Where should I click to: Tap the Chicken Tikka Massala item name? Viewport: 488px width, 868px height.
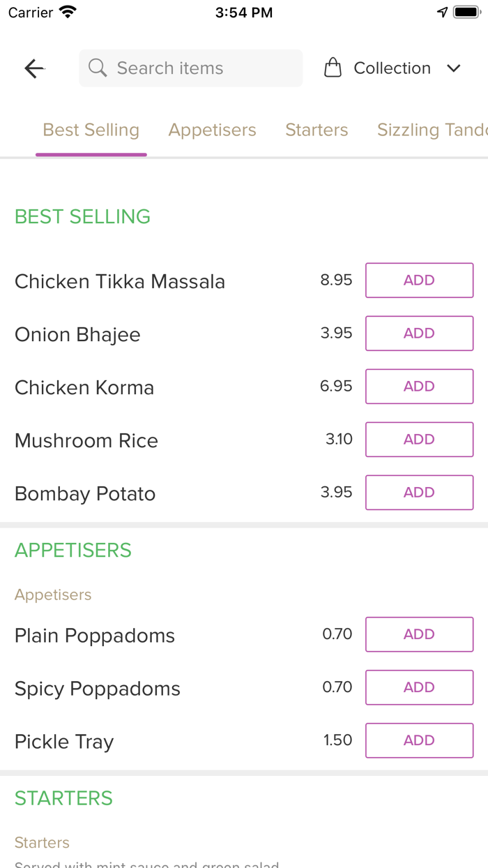(x=120, y=282)
